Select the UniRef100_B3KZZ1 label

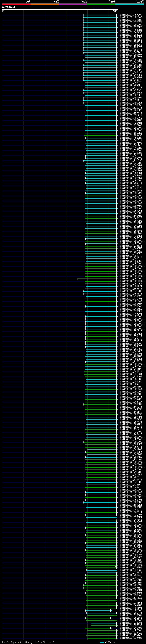tap(131, 598)
